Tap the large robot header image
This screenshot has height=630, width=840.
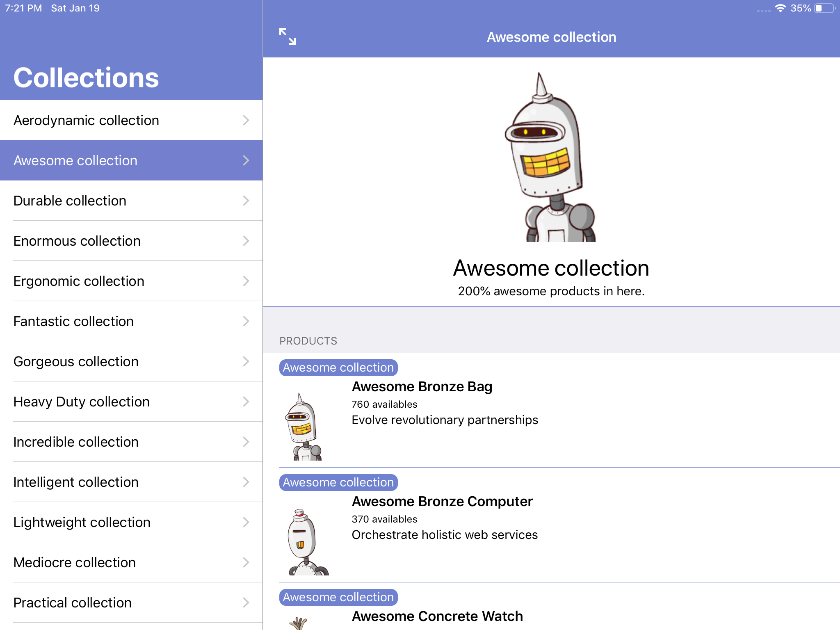point(551,157)
